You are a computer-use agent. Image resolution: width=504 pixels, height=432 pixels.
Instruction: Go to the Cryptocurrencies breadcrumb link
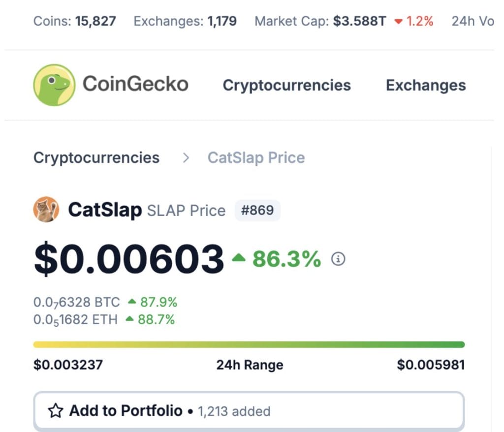click(96, 158)
